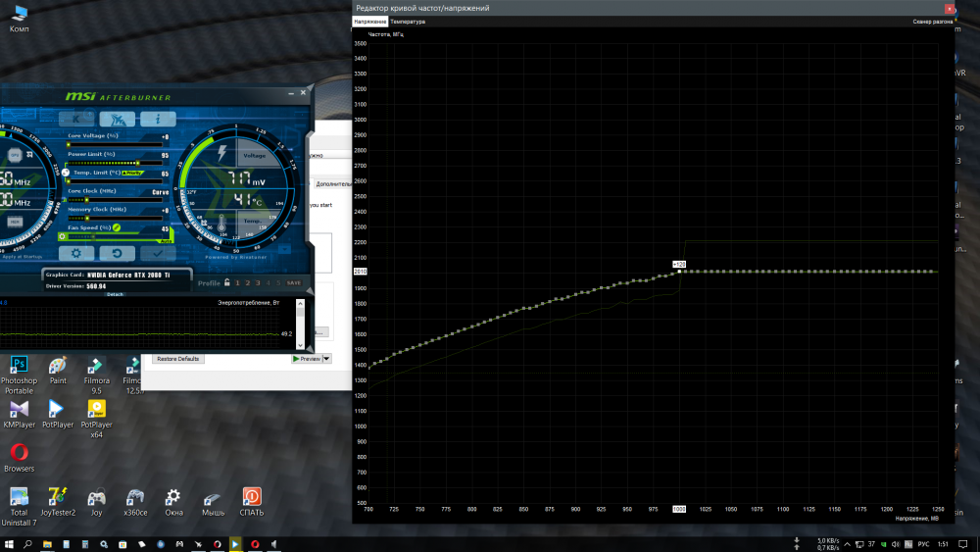The height and width of the screenshot is (552, 980).
Task: Toggle the profile lock padlock icon
Action: 227,282
